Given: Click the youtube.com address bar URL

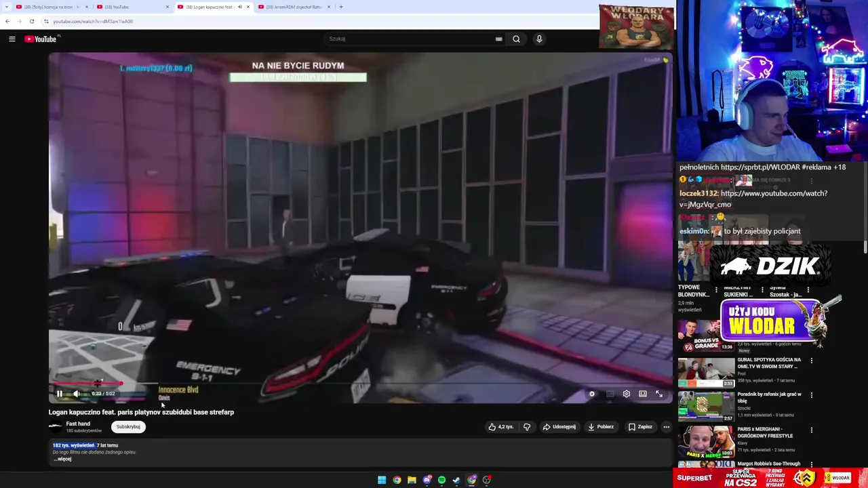Looking at the screenshot, I should pos(93,22).
